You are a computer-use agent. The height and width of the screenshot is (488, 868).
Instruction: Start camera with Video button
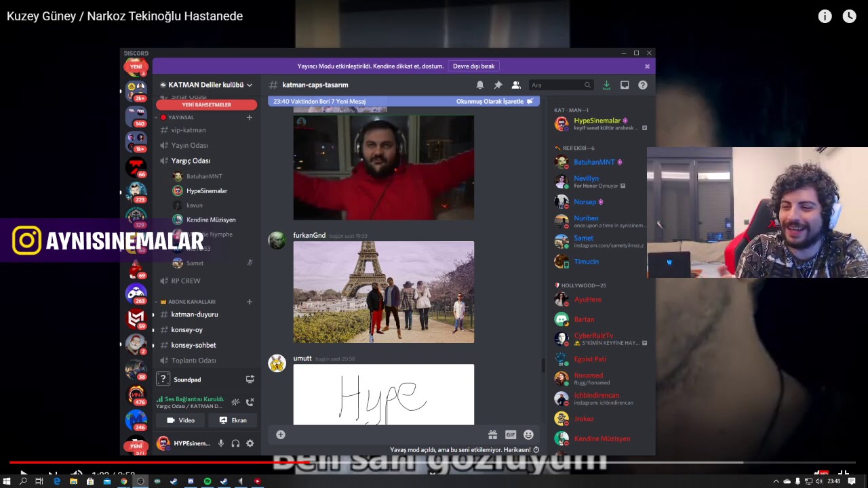pyautogui.click(x=181, y=420)
